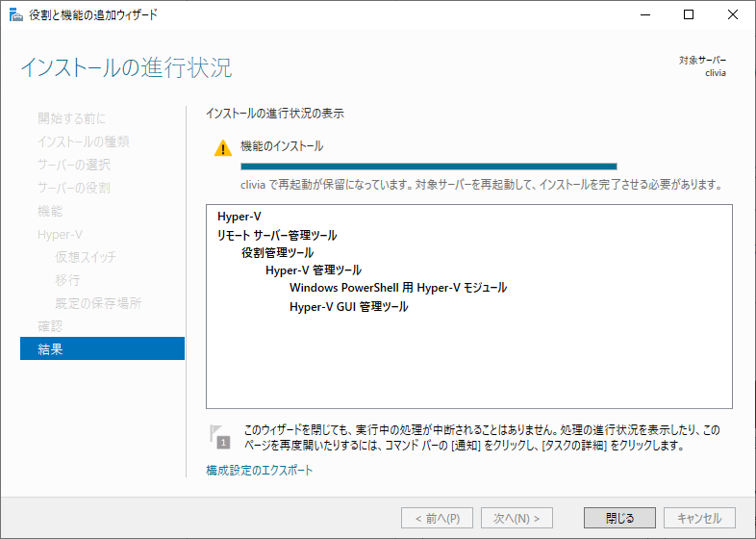Click the キャンセル button
756x539 pixels.
pyautogui.click(x=699, y=518)
